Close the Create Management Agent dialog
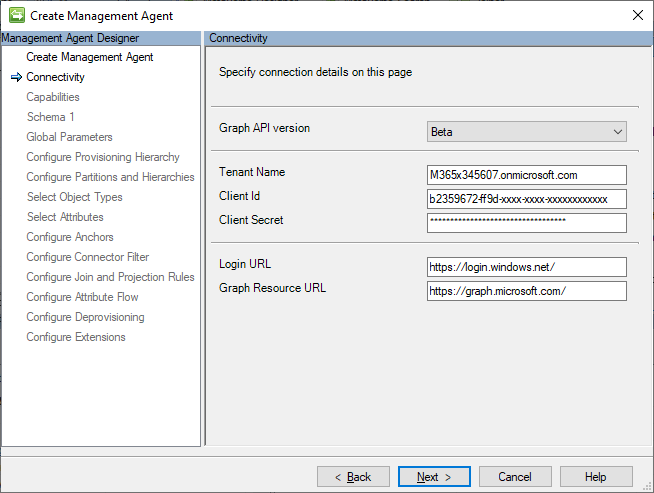The height and width of the screenshot is (493, 654). click(637, 16)
